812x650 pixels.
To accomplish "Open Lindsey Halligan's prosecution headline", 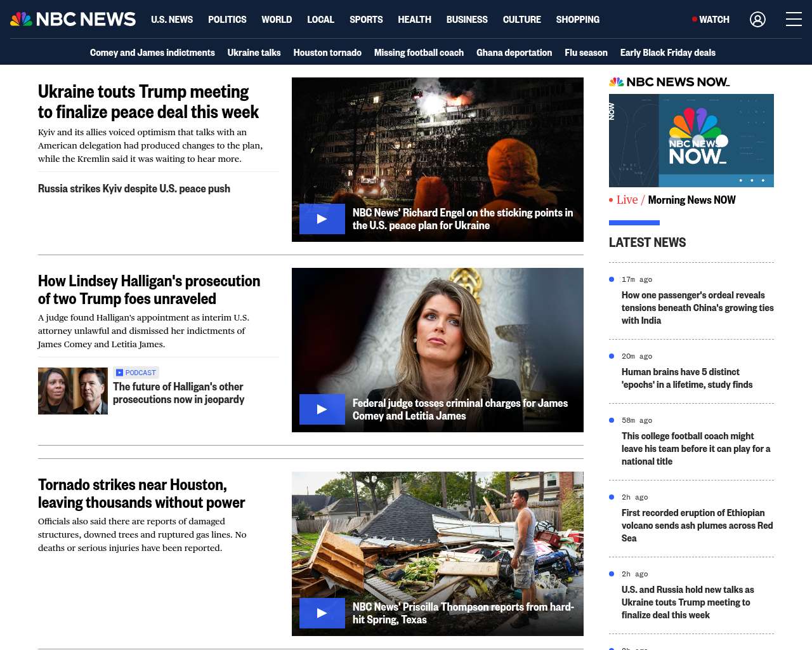I will tap(149, 289).
